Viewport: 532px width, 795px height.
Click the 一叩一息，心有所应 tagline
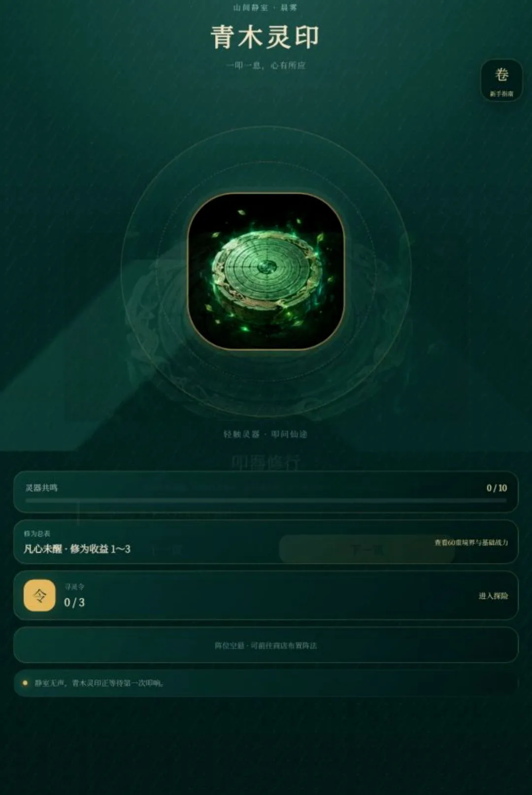(x=266, y=65)
